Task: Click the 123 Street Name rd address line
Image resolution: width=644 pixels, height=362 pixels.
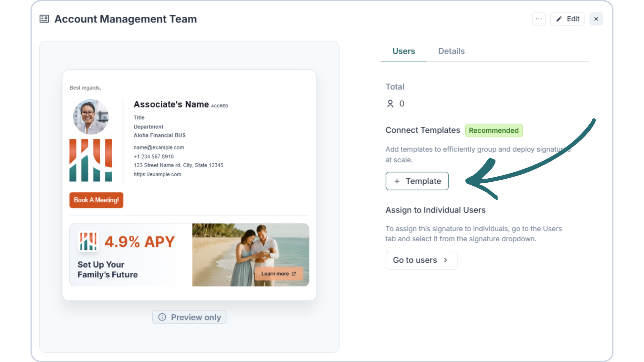Action: tap(178, 165)
